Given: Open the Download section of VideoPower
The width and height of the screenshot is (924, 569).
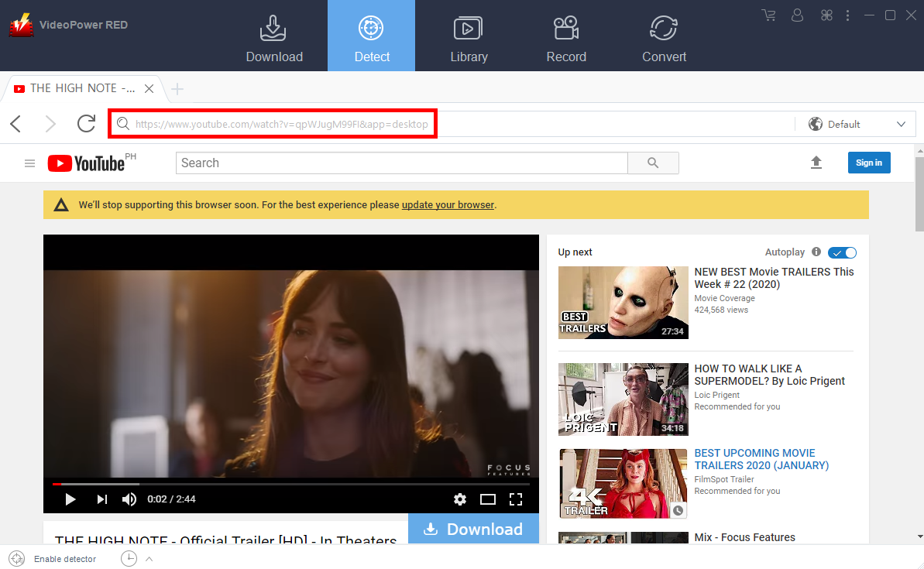Looking at the screenshot, I should [273, 36].
